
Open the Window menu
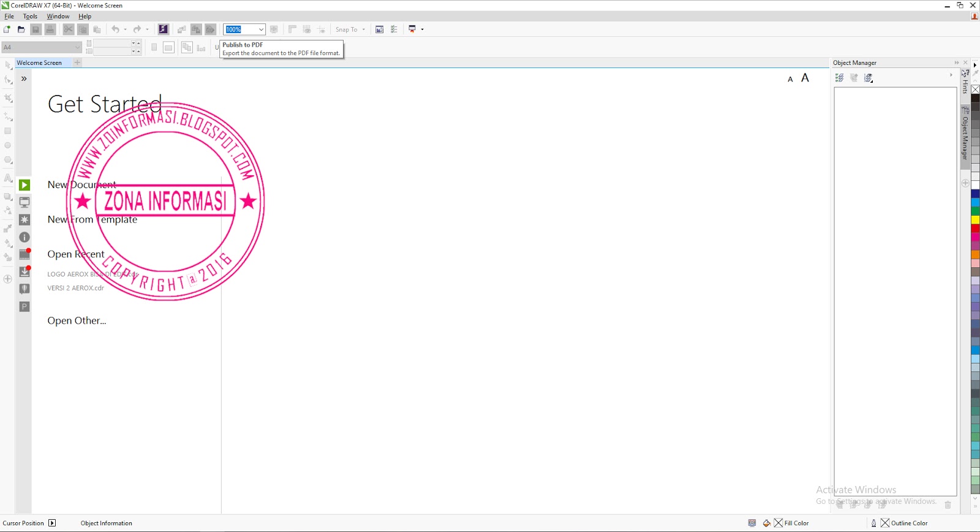click(58, 17)
